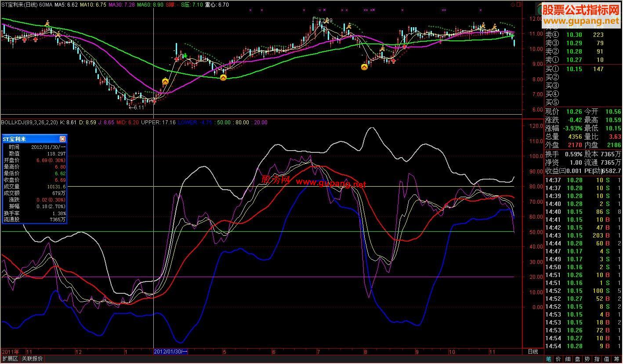Switch to the 细 detail tab
Screen dimensions: 623x364
(568, 359)
